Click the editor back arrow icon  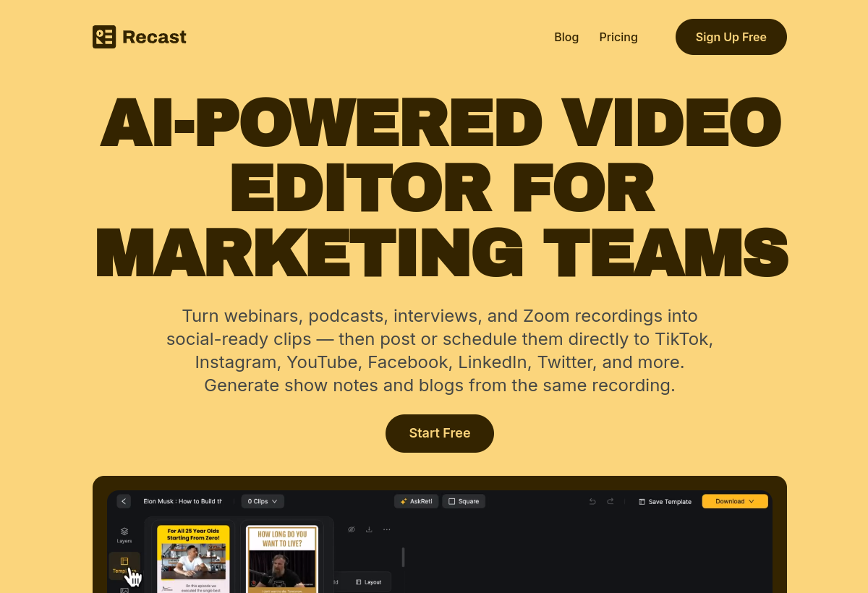point(124,501)
